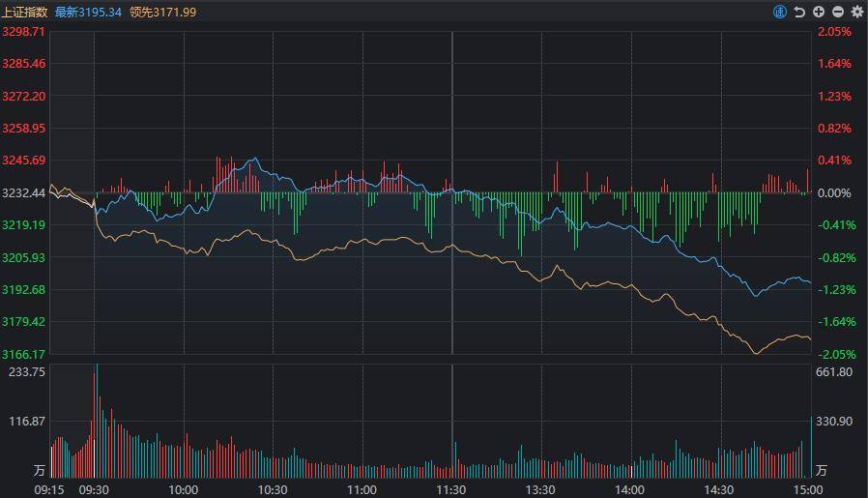Click the 15:00 closing time marker
The height and width of the screenshot is (498, 868).
(808, 490)
